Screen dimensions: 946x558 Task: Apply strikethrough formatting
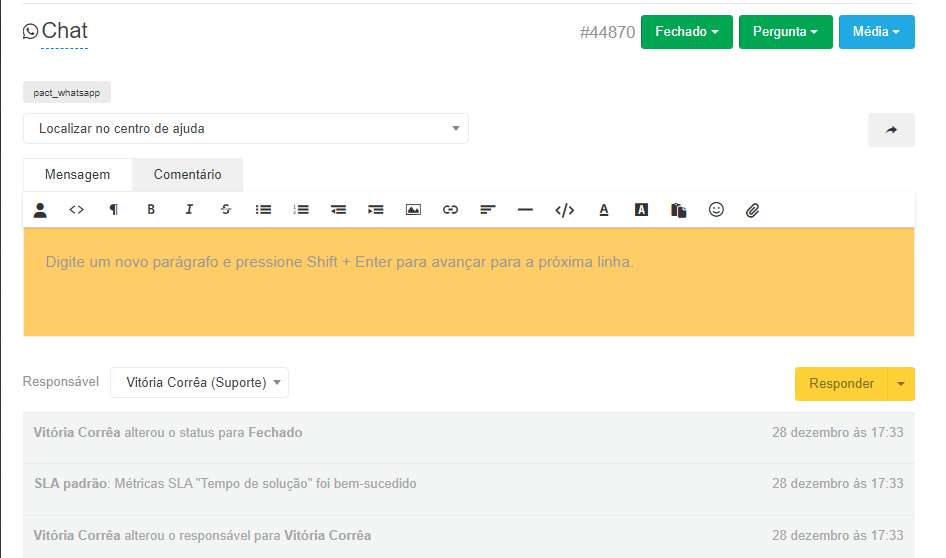(x=226, y=209)
